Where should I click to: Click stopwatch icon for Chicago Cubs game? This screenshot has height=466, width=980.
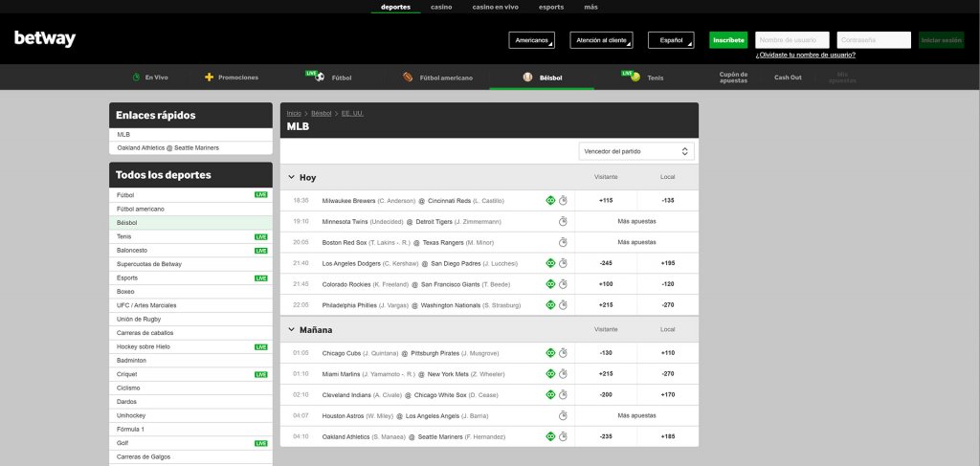pyautogui.click(x=563, y=353)
